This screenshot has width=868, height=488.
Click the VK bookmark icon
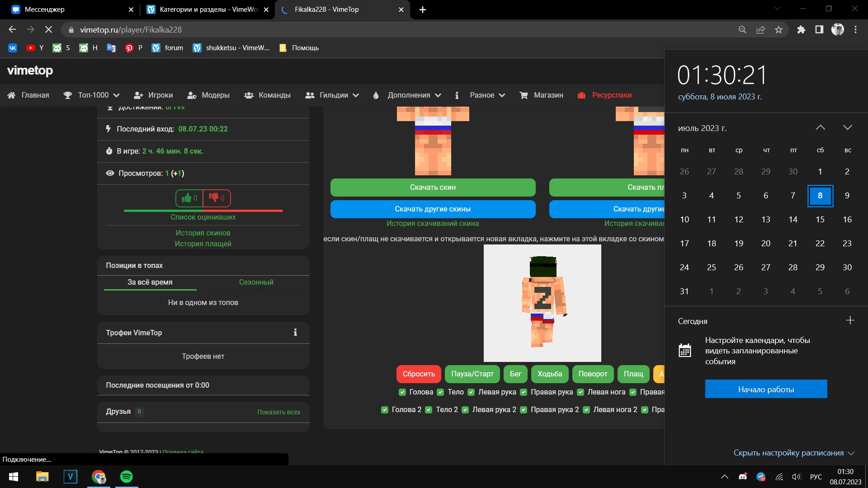[x=13, y=48]
